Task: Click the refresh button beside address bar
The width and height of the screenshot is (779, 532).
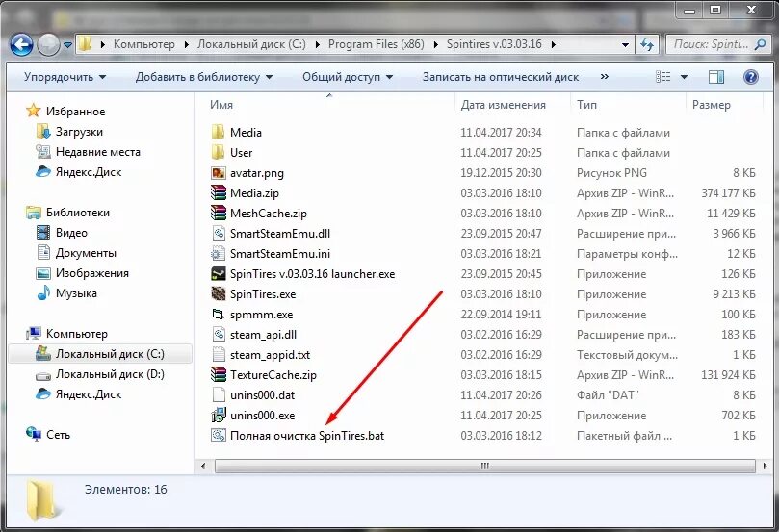Action: tap(647, 44)
